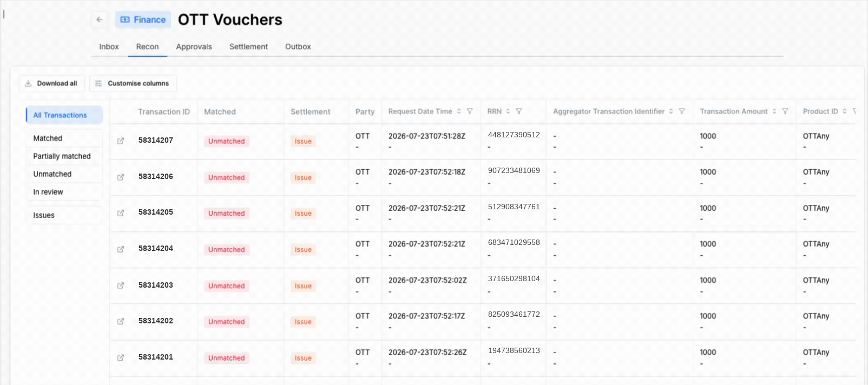
Task: Click the OTT Vouchers page title
Action: (230, 19)
